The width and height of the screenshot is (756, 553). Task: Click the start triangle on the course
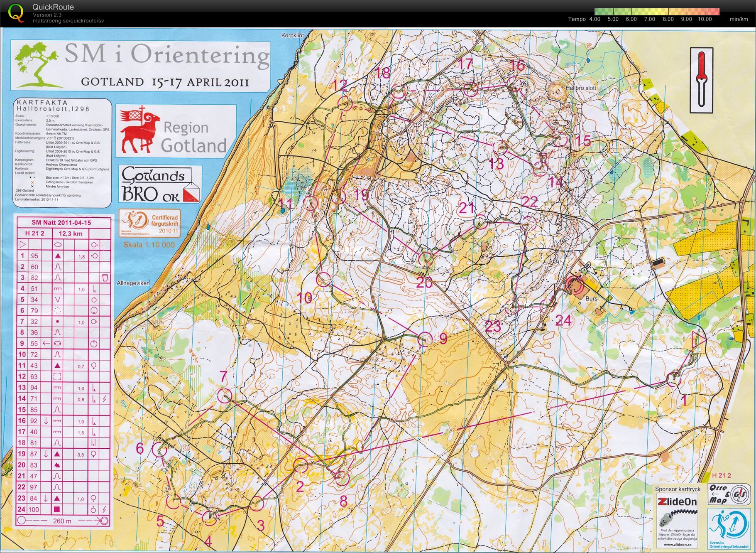[x=698, y=339]
